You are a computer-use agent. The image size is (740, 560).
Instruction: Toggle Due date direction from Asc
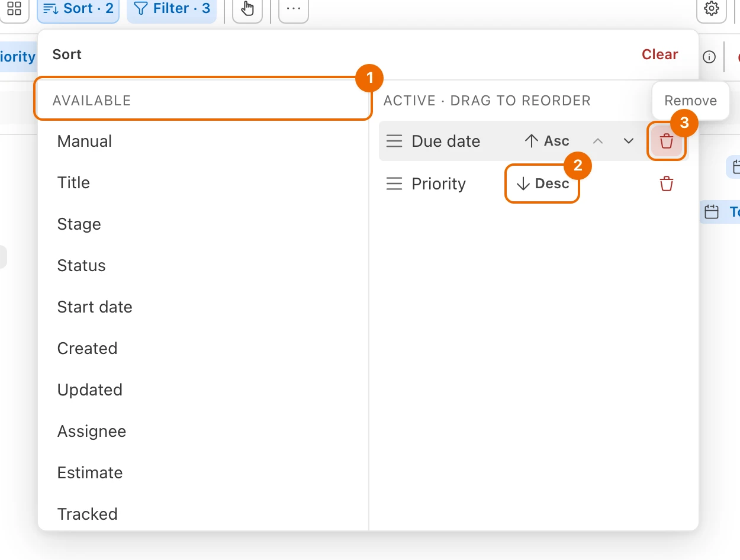click(547, 141)
